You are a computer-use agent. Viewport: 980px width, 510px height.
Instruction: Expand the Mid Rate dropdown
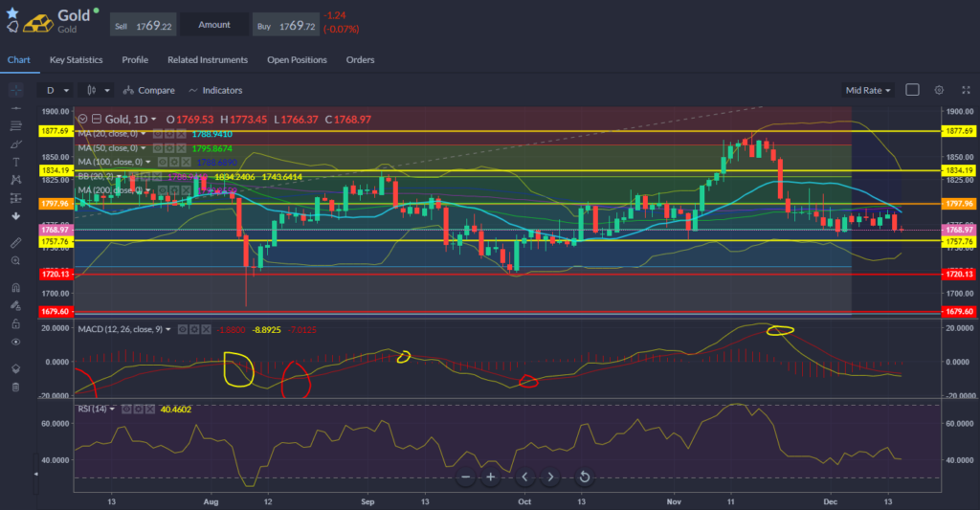coord(868,90)
